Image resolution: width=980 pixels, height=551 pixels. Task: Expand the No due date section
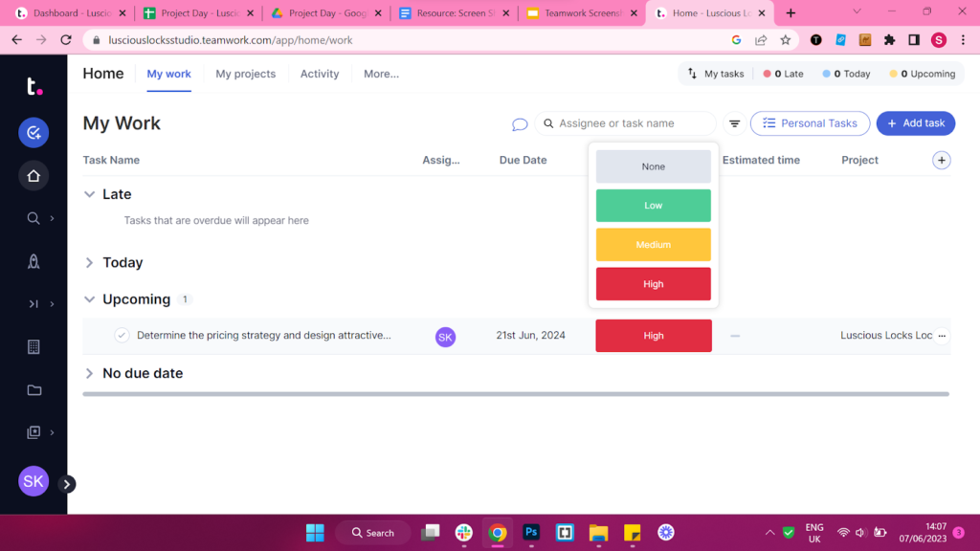pos(88,373)
